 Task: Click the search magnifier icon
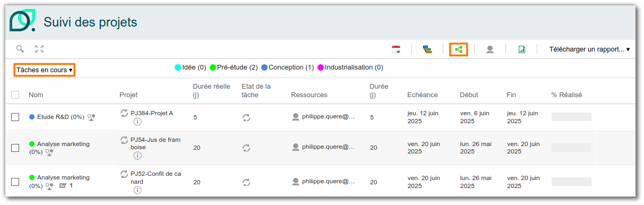click(20, 49)
